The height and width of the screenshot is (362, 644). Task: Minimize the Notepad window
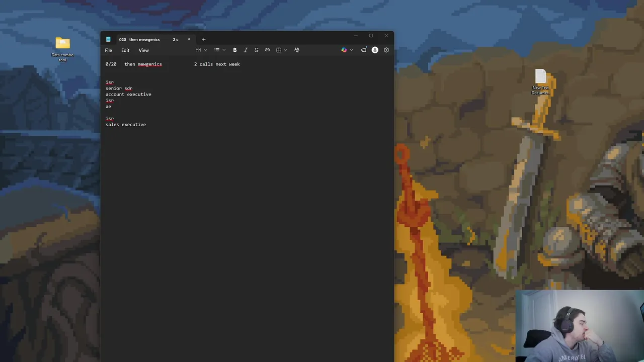click(x=356, y=36)
